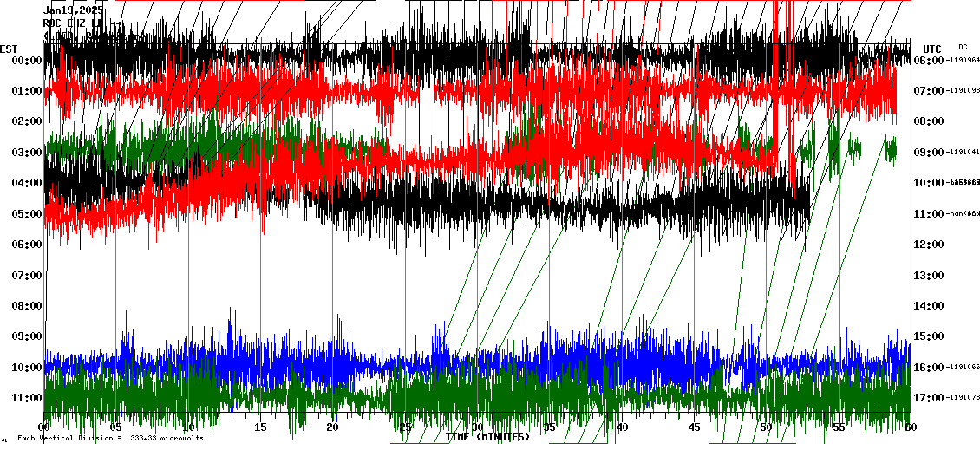Screen dimensions: 980x450
Task: Select the 17:00 UTC row label
Action: click(x=928, y=398)
